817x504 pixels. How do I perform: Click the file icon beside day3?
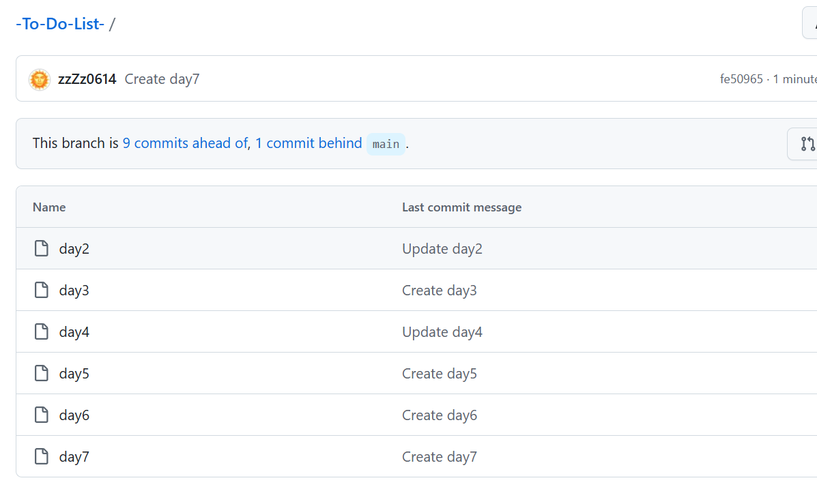point(42,290)
